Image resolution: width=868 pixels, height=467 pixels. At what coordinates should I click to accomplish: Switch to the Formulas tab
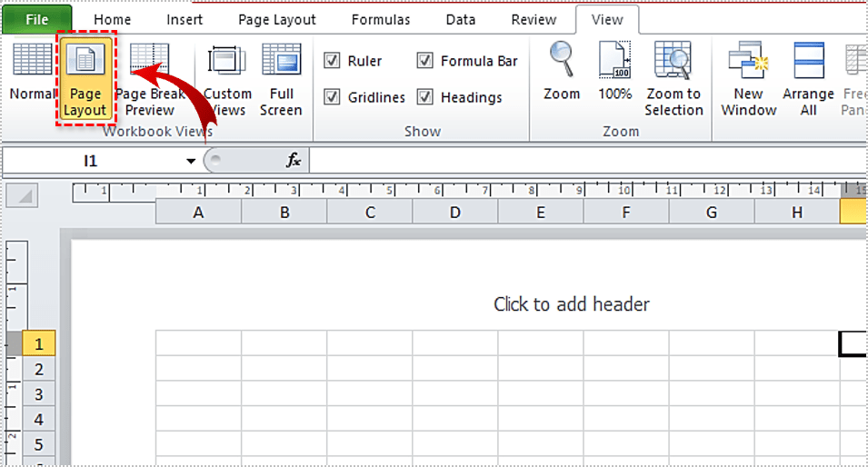(x=380, y=19)
